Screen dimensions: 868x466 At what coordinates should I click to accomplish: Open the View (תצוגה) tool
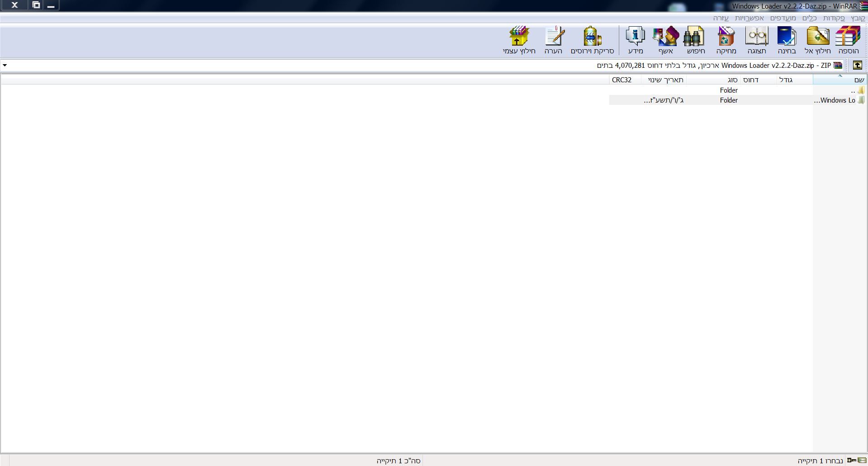pyautogui.click(x=757, y=40)
